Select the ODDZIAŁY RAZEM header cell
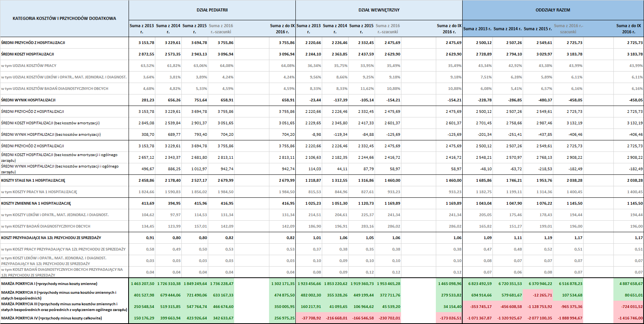 coord(553,10)
